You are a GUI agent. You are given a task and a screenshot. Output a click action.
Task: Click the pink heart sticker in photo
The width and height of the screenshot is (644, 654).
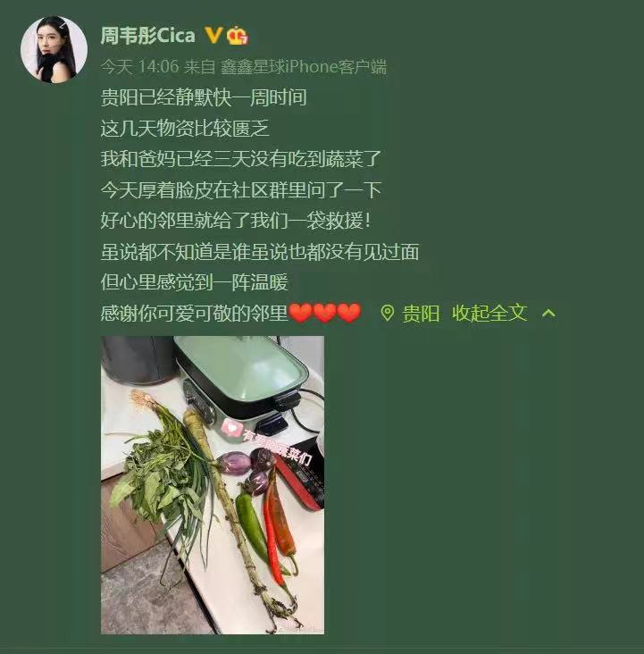pyautogui.click(x=231, y=428)
